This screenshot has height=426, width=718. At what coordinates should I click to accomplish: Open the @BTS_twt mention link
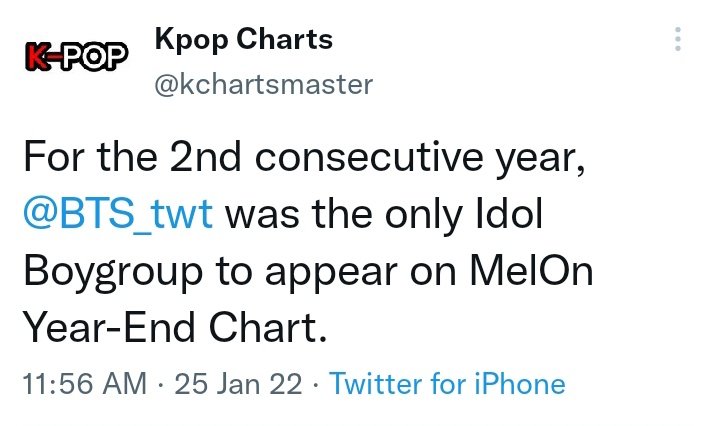(x=118, y=214)
